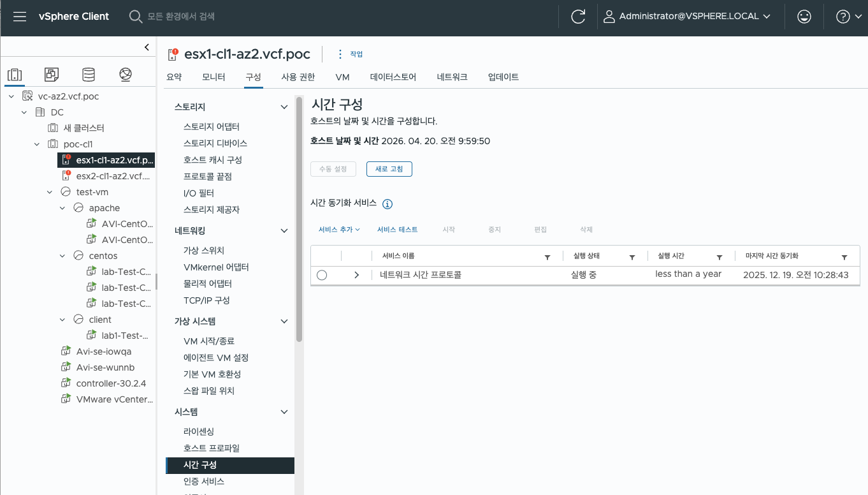Click the 새로 고침 button

(x=389, y=169)
